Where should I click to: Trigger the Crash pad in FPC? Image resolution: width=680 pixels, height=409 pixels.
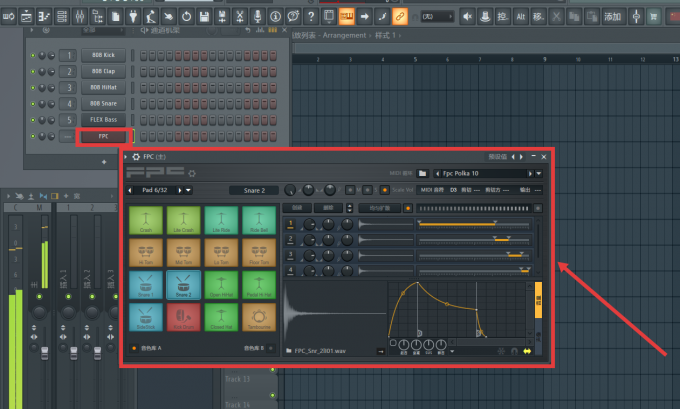(x=146, y=220)
